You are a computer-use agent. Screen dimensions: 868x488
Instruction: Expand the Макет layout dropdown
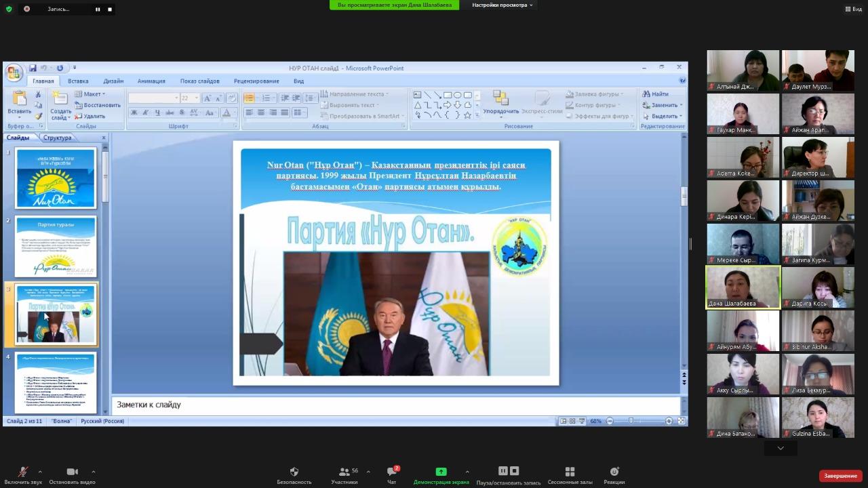[93, 94]
